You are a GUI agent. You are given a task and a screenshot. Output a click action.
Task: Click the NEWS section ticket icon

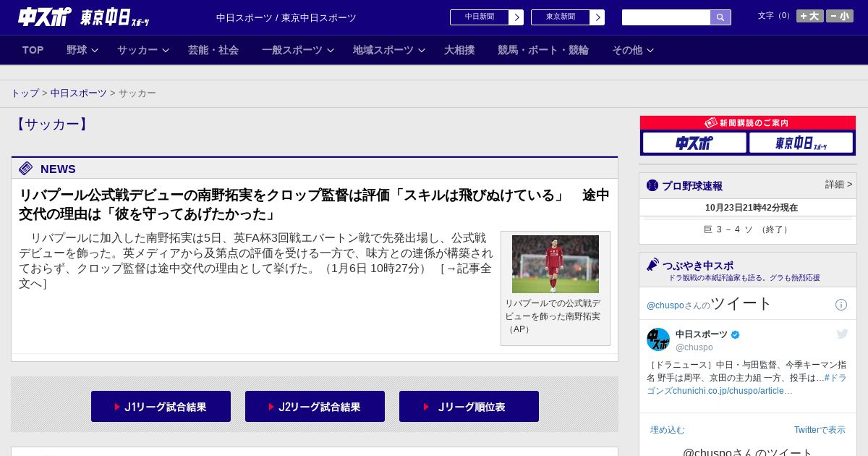coord(26,169)
